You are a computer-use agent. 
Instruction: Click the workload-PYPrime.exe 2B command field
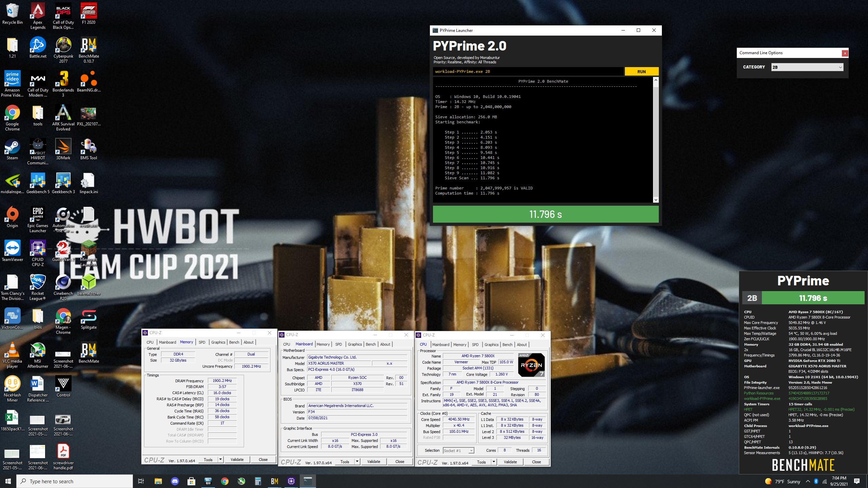[x=528, y=72]
